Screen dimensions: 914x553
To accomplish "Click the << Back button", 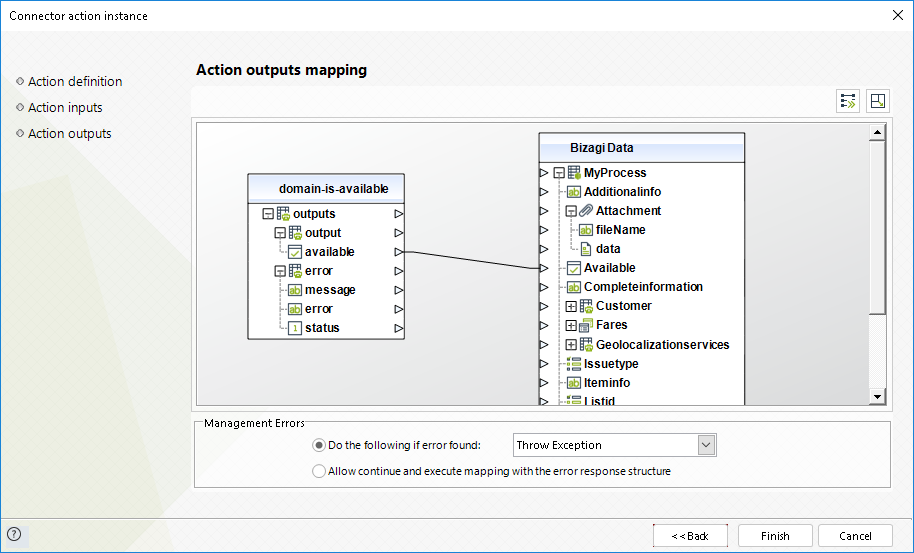I will [690, 536].
